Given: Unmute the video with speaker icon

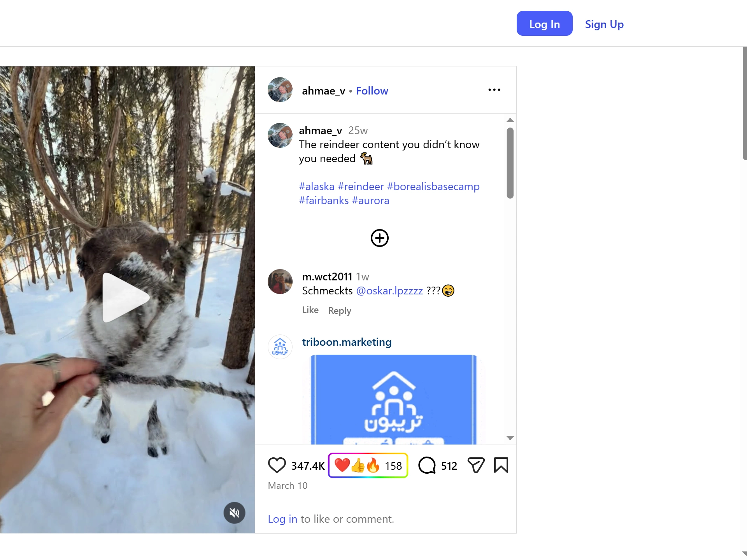Looking at the screenshot, I should pyautogui.click(x=234, y=513).
